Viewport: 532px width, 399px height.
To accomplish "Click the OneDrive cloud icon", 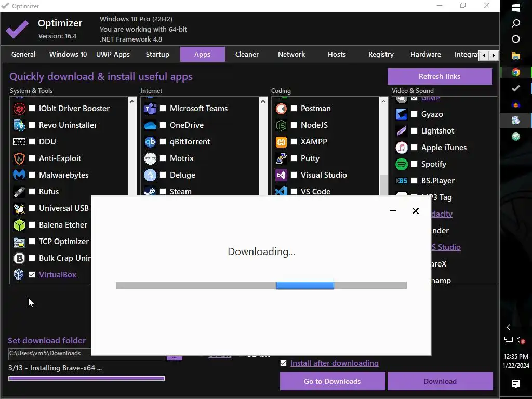I will coord(150,125).
